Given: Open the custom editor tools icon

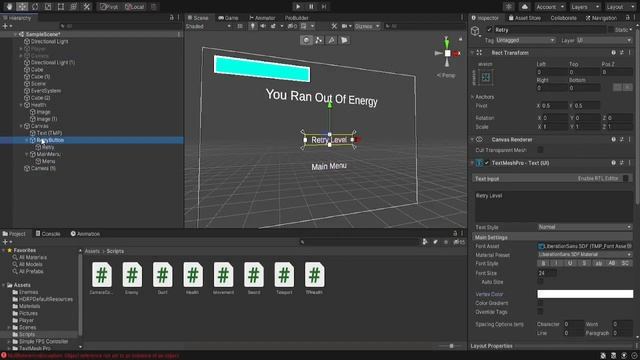Looking at the screenshot, I should click(x=87, y=7).
